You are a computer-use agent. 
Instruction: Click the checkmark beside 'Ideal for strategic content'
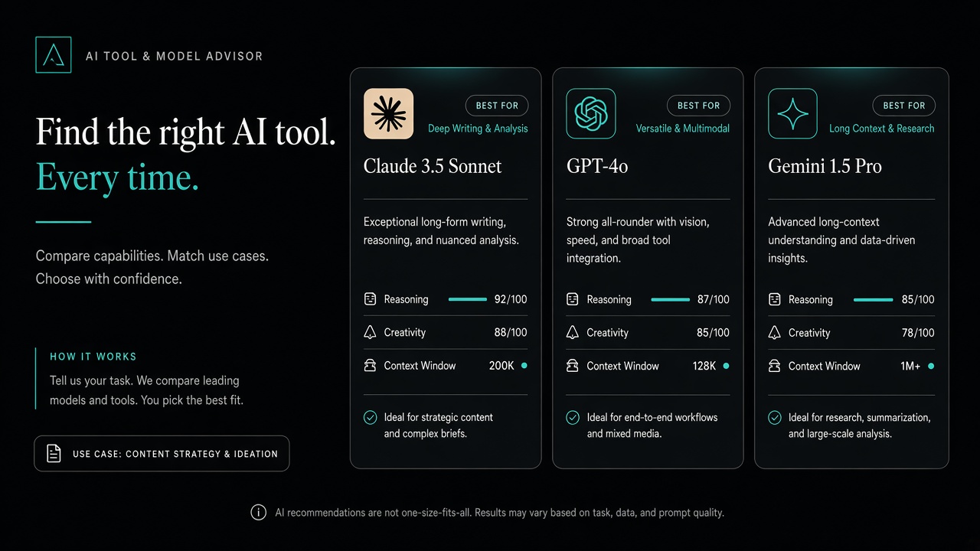371,418
